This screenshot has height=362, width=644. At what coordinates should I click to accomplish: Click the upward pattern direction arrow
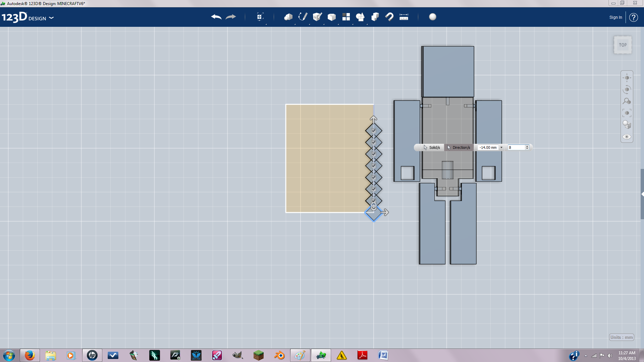coord(373,119)
